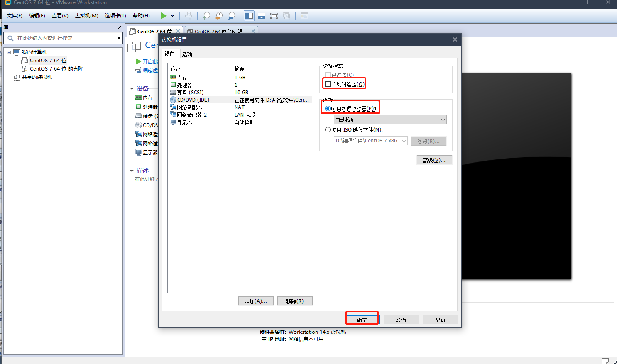Click the console view icon in toolbar
The width and height of the screenshot is (617, 364).
[x=304, y=16]
